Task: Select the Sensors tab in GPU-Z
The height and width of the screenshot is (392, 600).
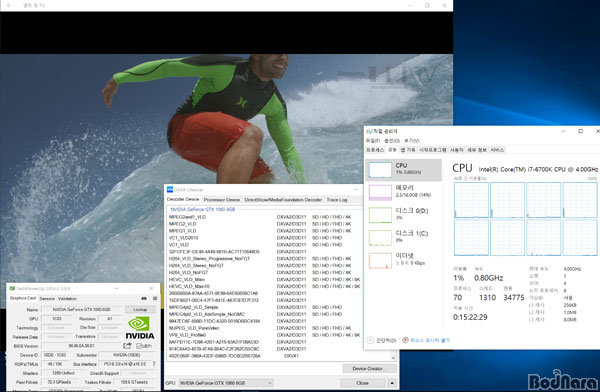Action: point(47,298)
